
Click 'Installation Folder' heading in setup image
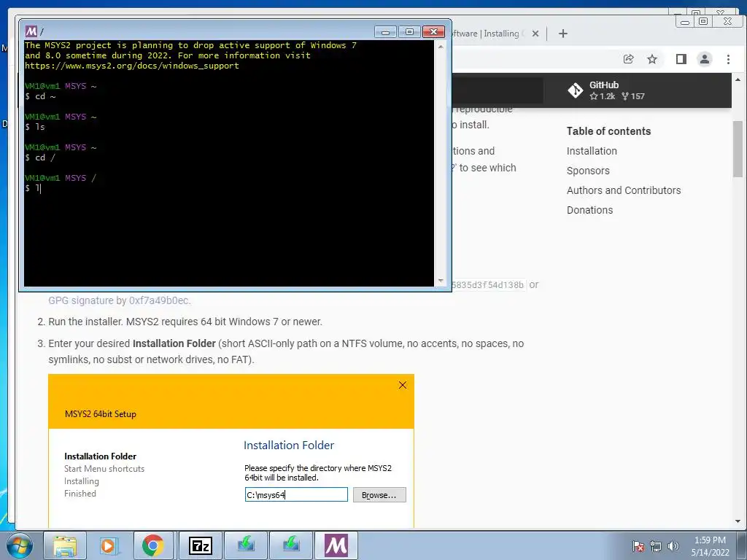tap(289, 446)
